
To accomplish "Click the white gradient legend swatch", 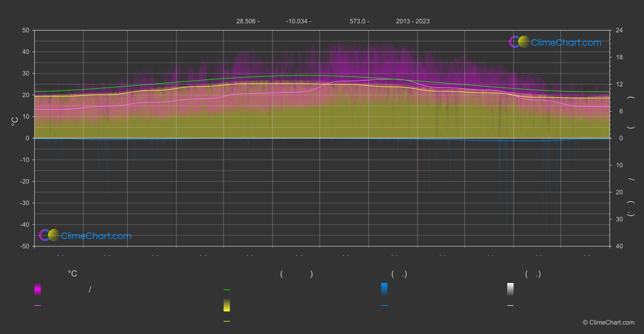I will [x=511, y=289].
